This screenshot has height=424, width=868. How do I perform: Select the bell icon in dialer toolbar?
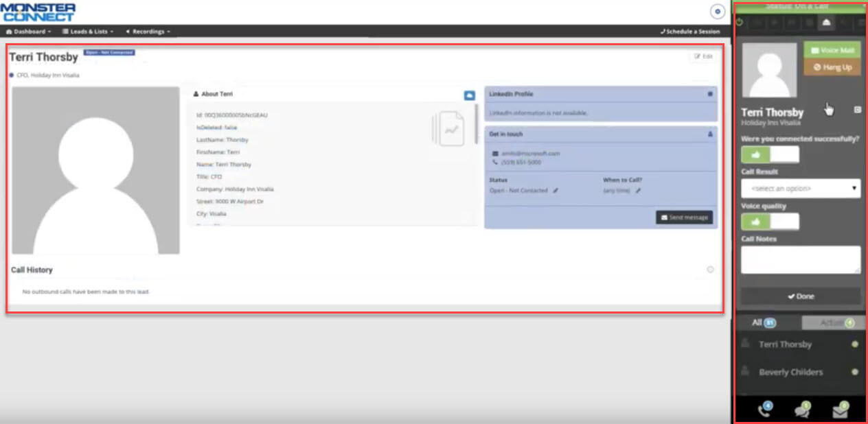pos(826,23)
